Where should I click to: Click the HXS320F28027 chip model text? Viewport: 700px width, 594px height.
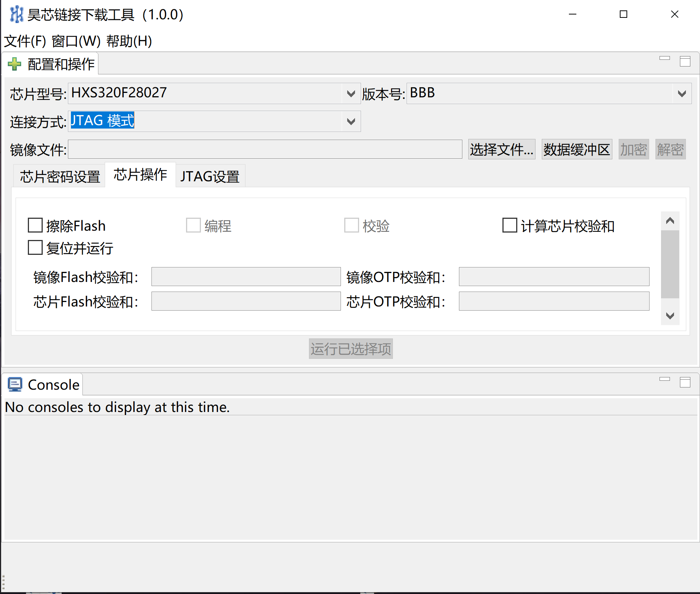click(119, 92)
